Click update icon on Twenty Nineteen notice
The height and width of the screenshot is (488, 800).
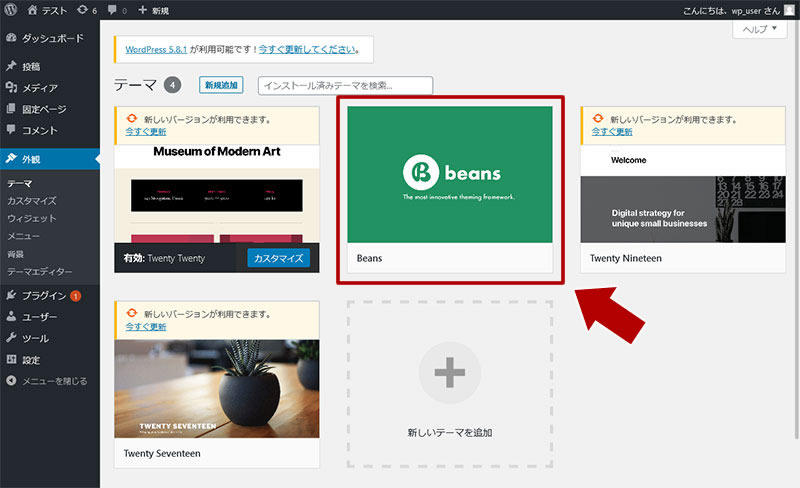click(x=598, y=118)
